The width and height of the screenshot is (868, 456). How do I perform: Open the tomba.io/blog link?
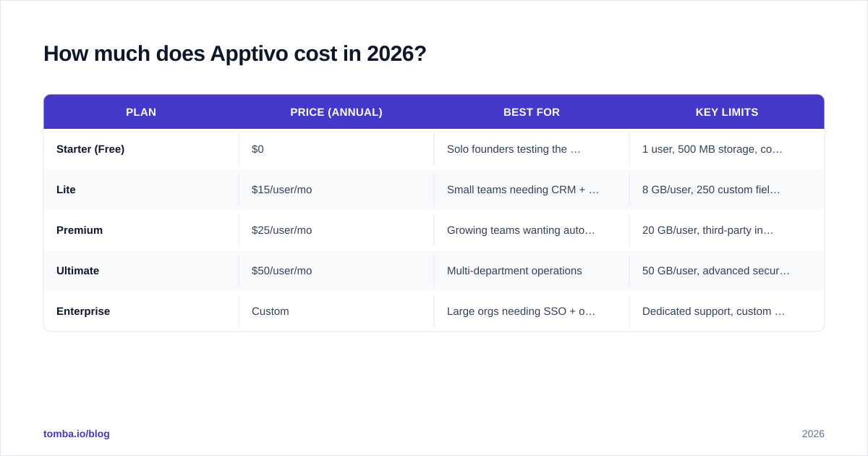tap(77, 434)
